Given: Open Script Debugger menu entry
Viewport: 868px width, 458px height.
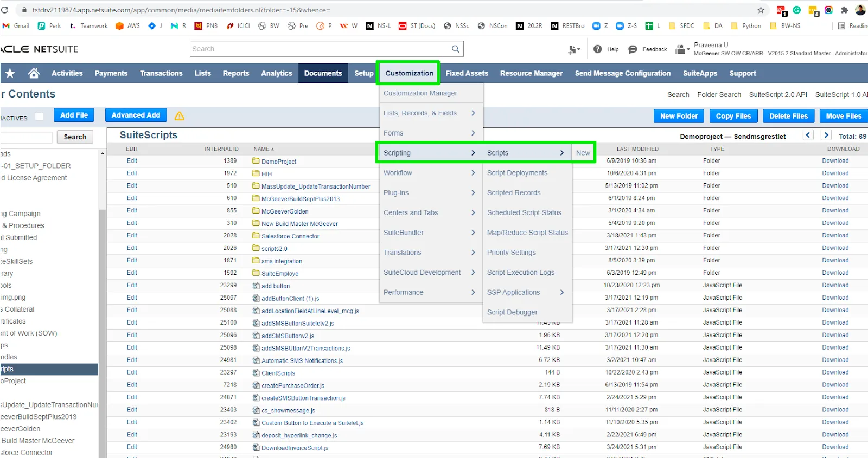Looking at the screenshot, I should click(x=512, y=312).
